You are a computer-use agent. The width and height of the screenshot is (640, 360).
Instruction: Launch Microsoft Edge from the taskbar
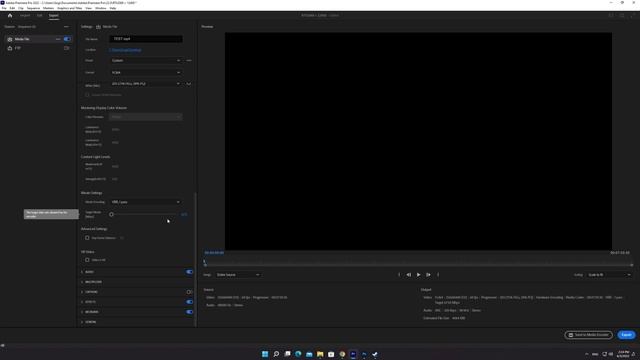pos(298,354)
